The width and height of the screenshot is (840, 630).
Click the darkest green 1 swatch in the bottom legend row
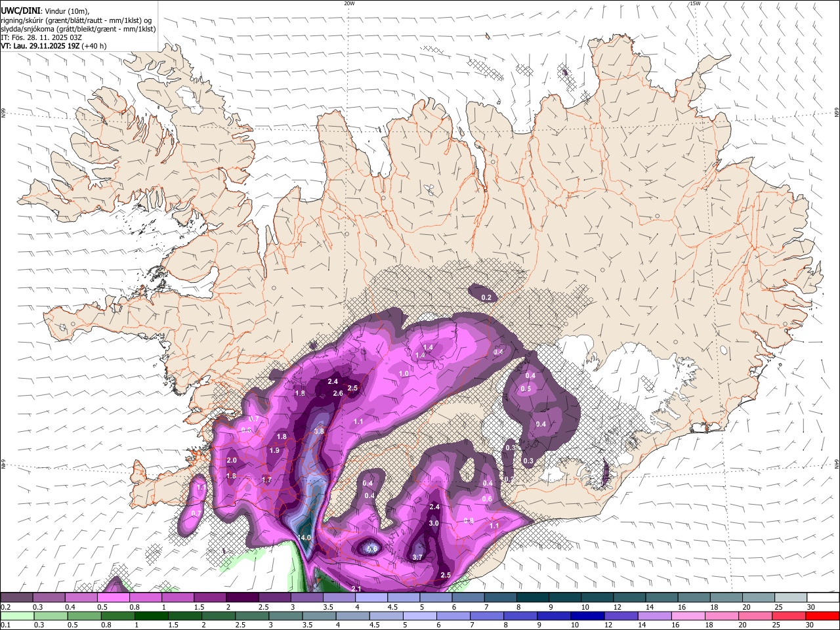coord(152,616)
